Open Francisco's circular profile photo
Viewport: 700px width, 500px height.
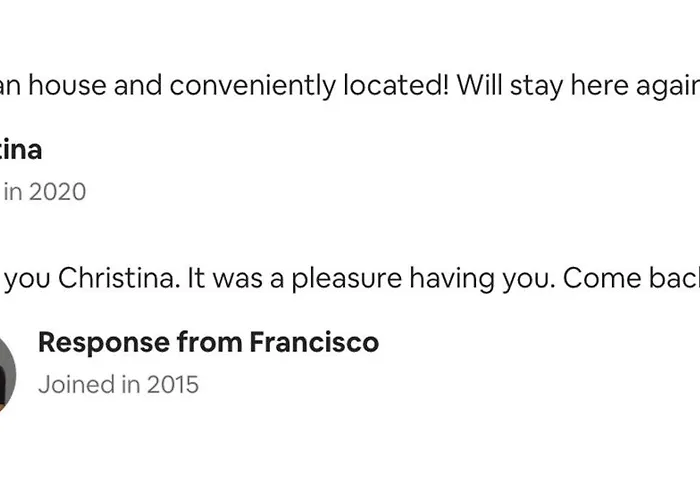[x=7, y=374]
